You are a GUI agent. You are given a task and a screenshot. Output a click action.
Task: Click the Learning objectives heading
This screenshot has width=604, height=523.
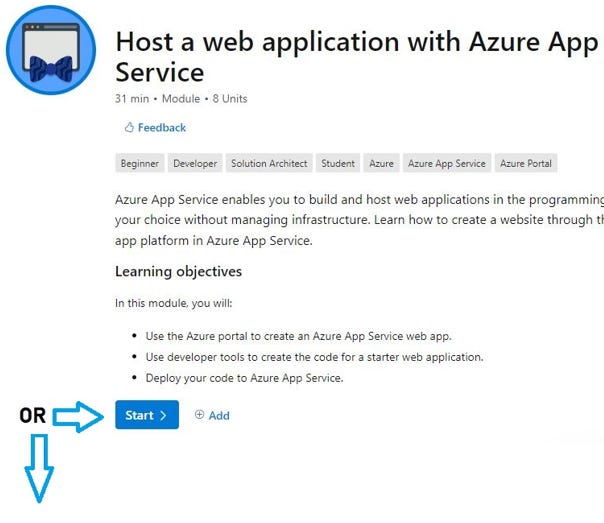click(x=178, y=272)
